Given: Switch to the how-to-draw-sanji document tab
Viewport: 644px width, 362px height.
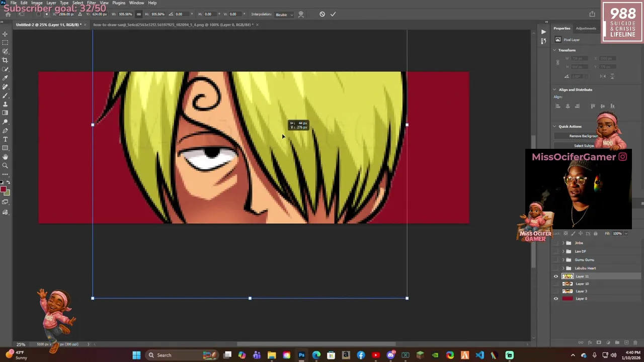Looking at the screenshot, I should (173, 25).
